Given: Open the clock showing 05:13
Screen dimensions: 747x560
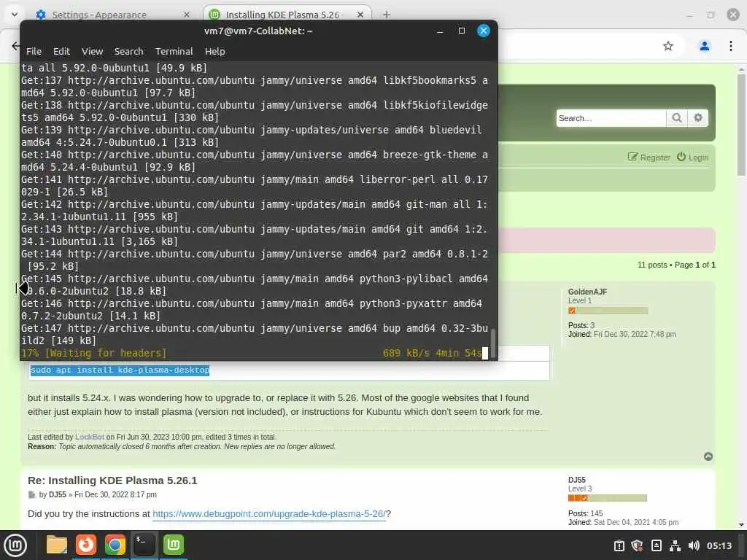Looking at the screenshot, I should click(719, 545).
